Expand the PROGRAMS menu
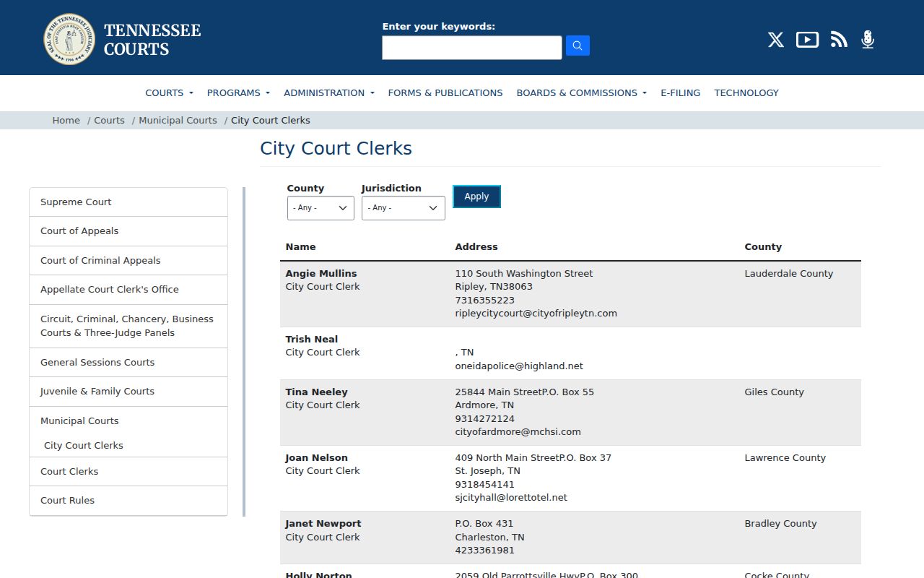The width and height of the screenshot is (924, 578). point(238,92)
